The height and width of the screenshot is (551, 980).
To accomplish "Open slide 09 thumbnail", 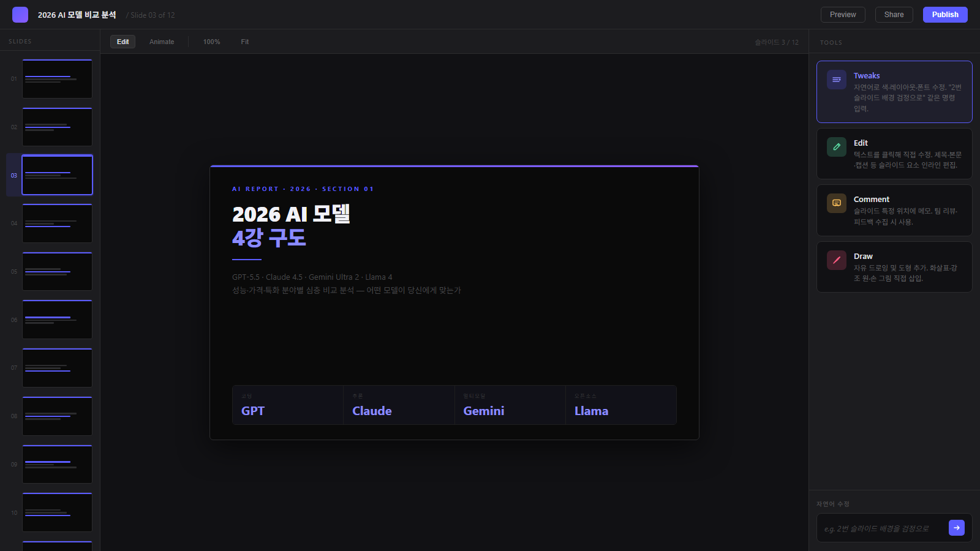I will tap(57, 465).
